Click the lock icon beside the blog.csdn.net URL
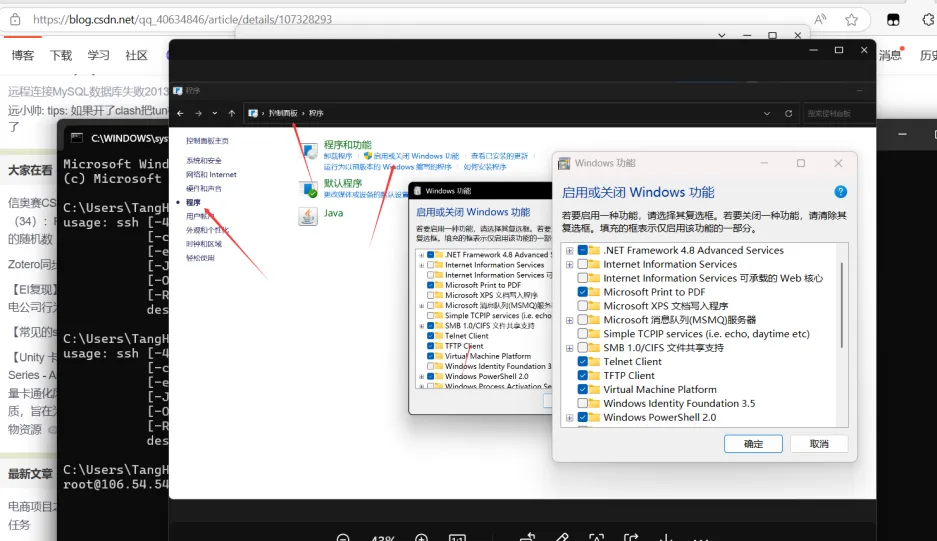This screenshot has height=541, width=937. (x=15, y=19)
